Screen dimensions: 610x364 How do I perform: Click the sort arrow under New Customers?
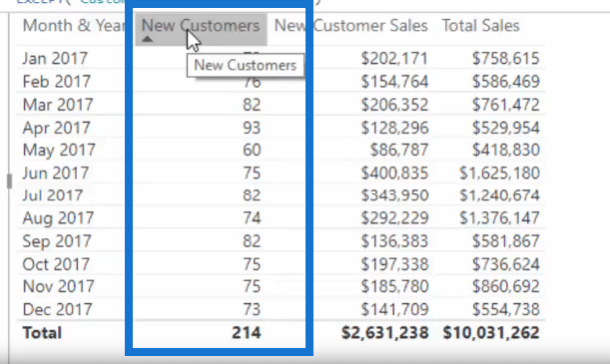(x=147, y=39)
